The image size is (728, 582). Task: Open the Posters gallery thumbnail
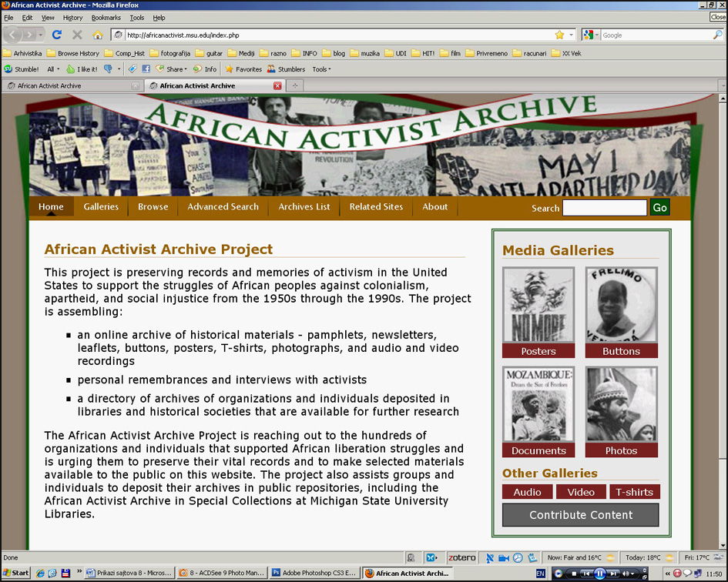point(538,306)
